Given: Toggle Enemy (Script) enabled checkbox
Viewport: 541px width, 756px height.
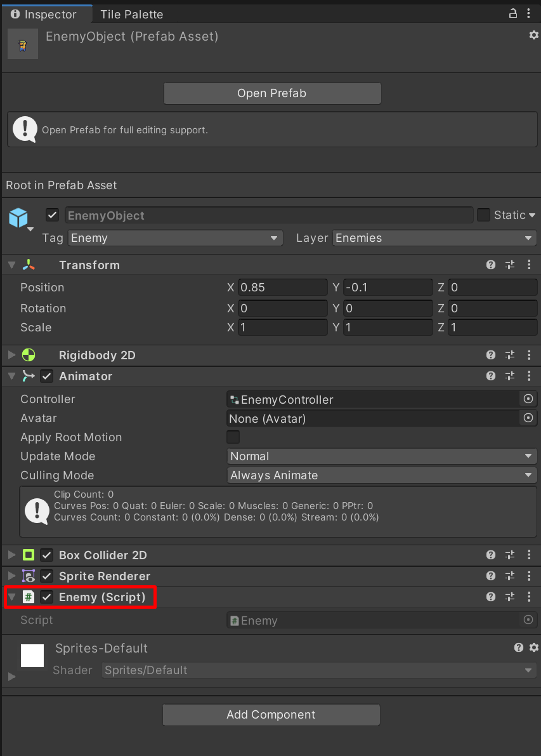Looking at the screenshot, I should [46, 597].
